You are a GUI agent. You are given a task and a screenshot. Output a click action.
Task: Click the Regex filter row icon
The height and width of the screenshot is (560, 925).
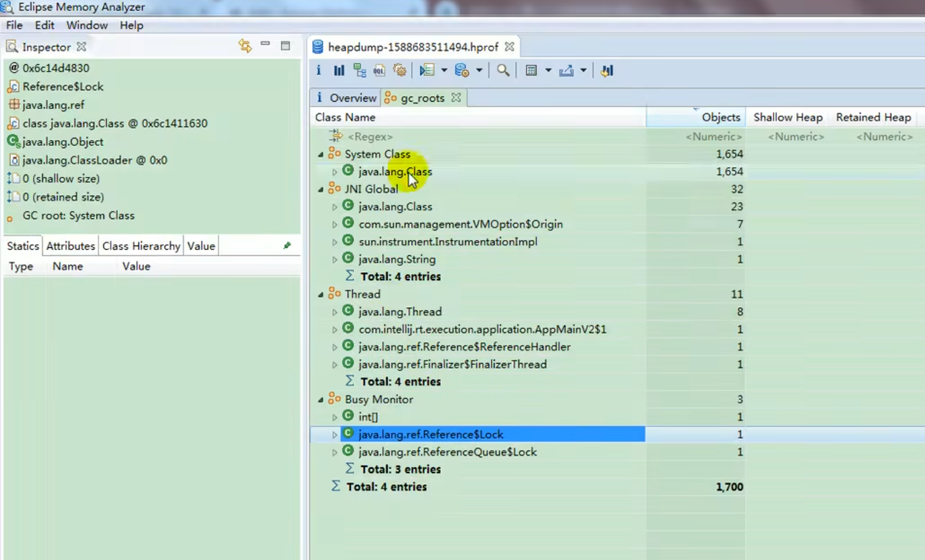tap(336, 136)
